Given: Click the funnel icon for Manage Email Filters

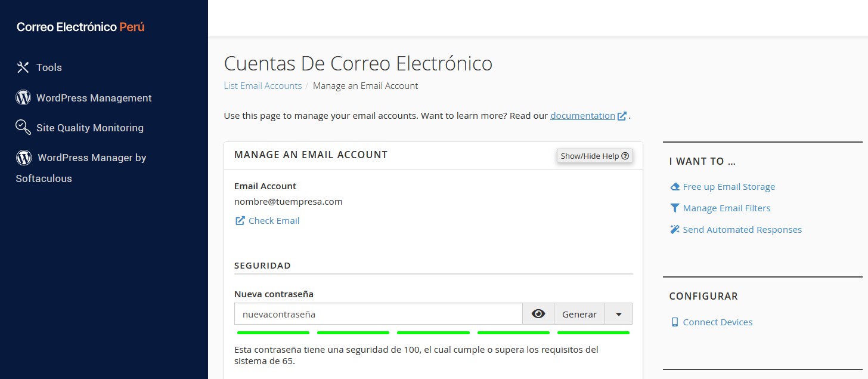Looking at the screenshot, I should [x=675, y=208].
